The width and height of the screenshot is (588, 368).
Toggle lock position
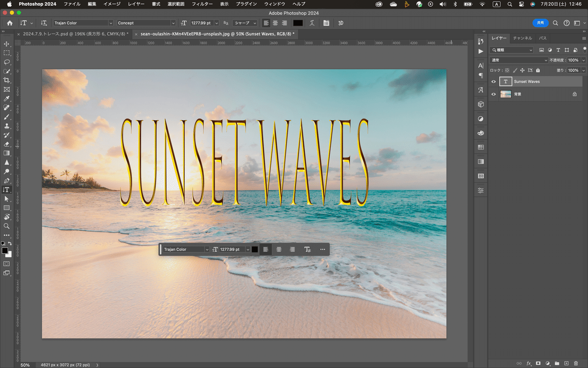[x=522, y=70]
